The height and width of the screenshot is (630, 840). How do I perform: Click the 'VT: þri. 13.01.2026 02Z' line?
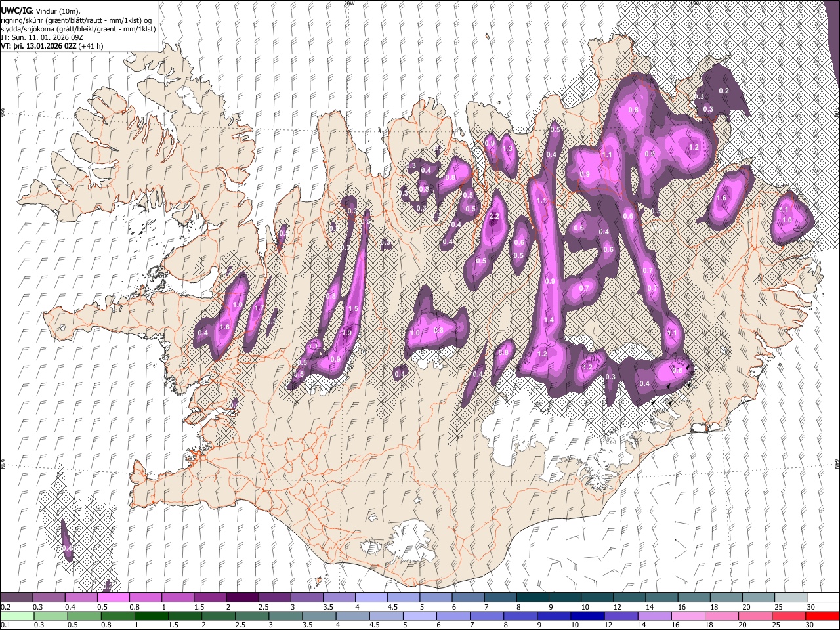(39, 45)
